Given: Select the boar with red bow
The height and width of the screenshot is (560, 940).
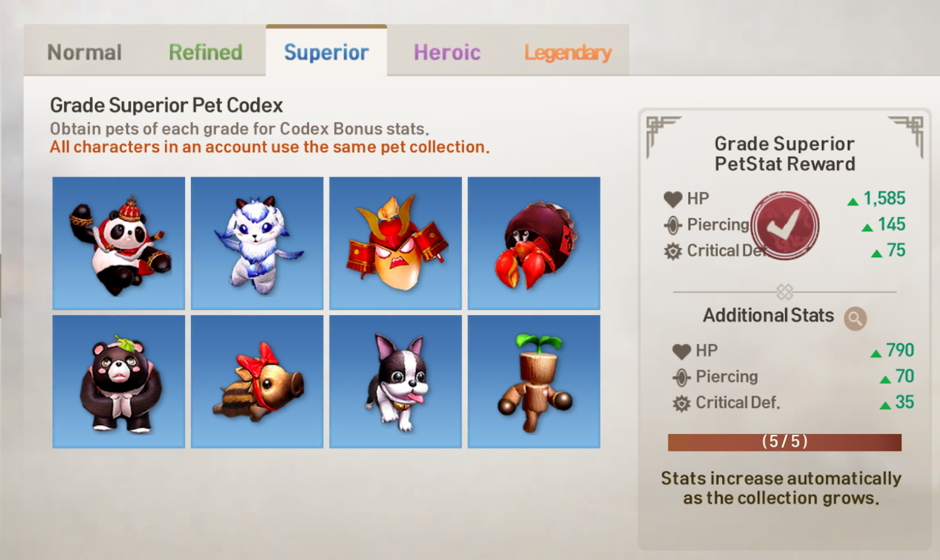Looking at the screenshot, I should [257, 382].
